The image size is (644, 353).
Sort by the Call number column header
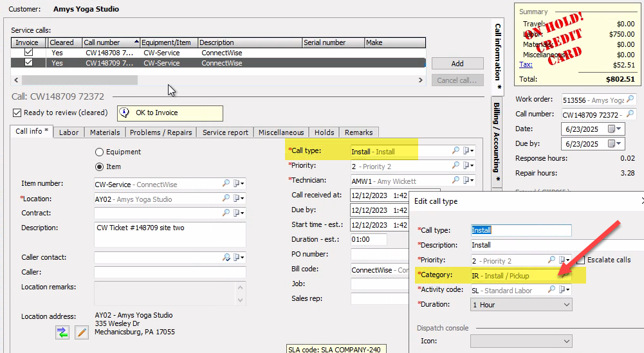[x=111, y=42]
